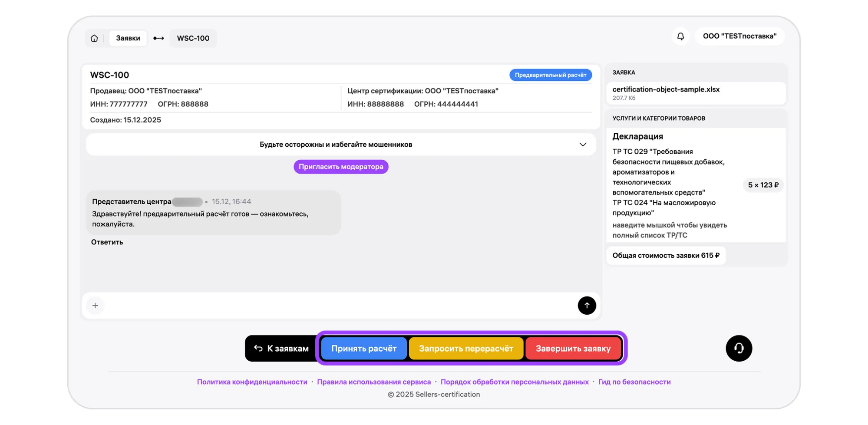Select the WSC-100 breadcrumb item

[193, 38]
